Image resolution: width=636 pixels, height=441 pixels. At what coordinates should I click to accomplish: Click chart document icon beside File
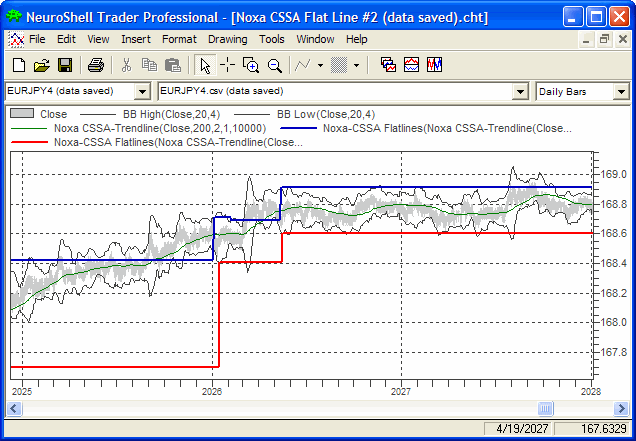tap(16, 39)
